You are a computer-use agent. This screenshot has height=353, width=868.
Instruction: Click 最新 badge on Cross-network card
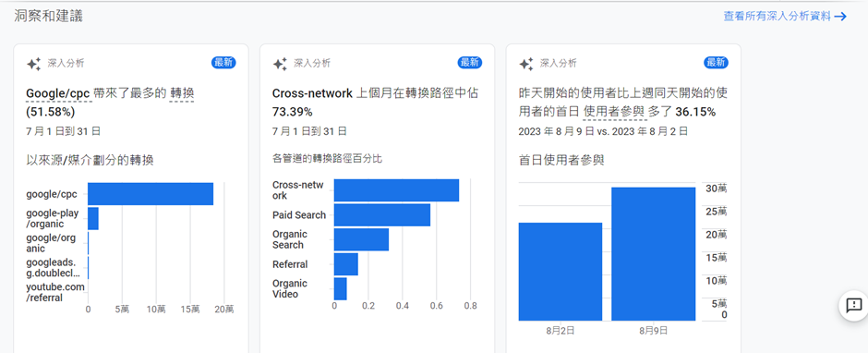tap(470, 63)
